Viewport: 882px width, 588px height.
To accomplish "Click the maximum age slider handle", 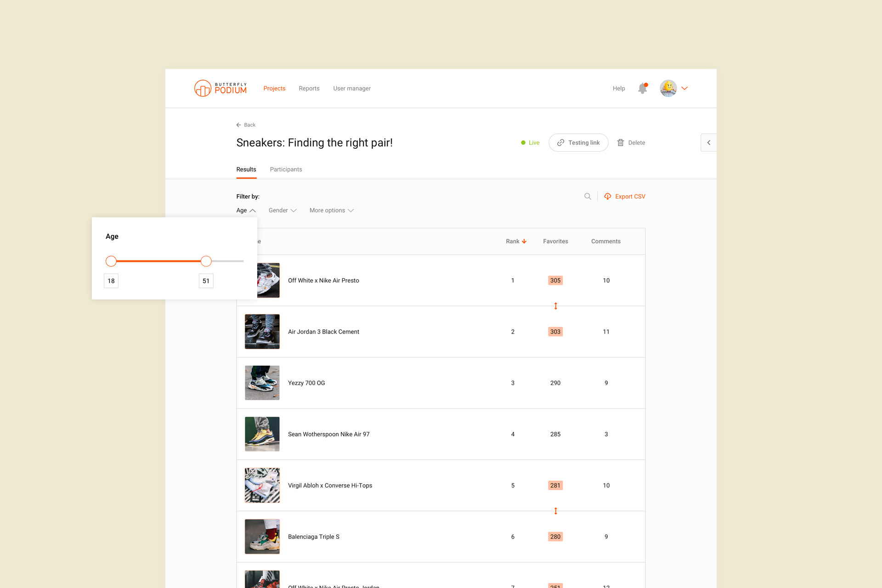I will tap(206, 261).
